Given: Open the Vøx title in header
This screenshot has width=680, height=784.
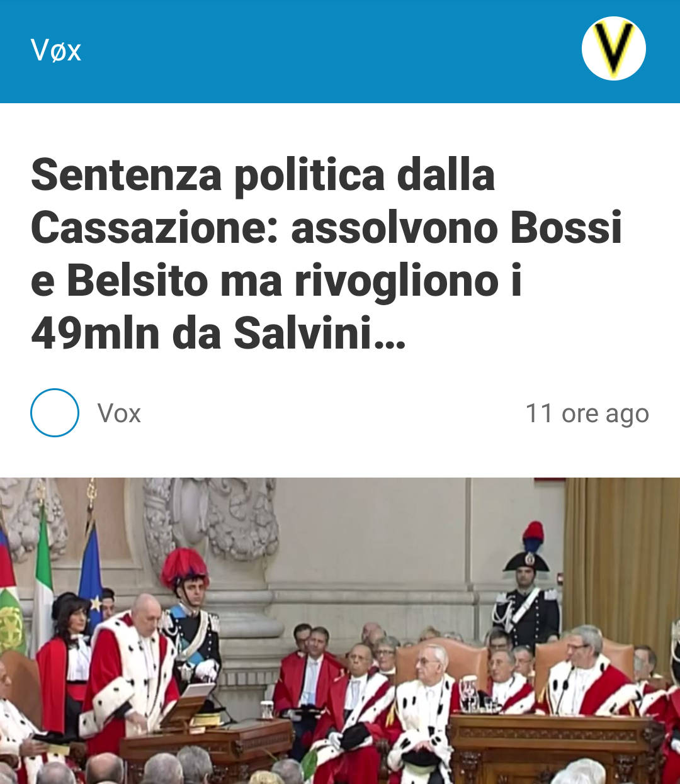Looking at the screenshot, I should point(56,50).
